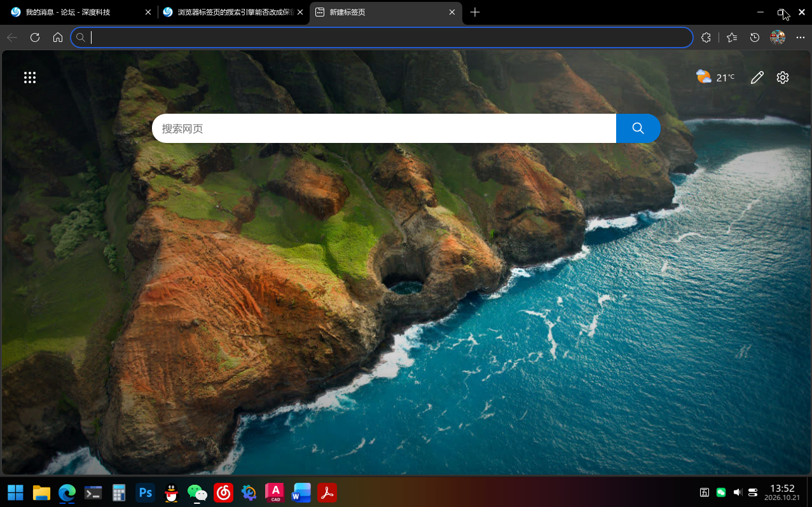Close the 浏览器标签页的搜索引擎 tab
Image resolution: width=812 pixels, height=507 pixels.
click(x=300, y=12)
